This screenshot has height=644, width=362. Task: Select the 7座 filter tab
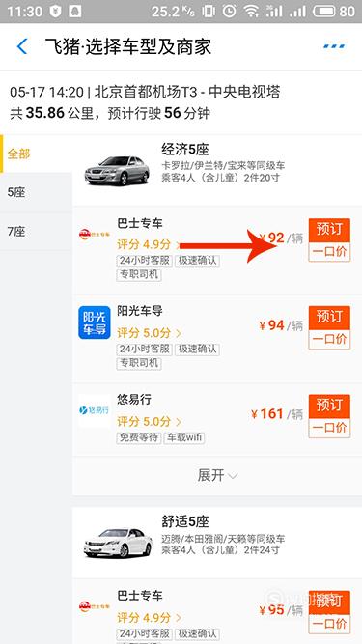point(37,231)
